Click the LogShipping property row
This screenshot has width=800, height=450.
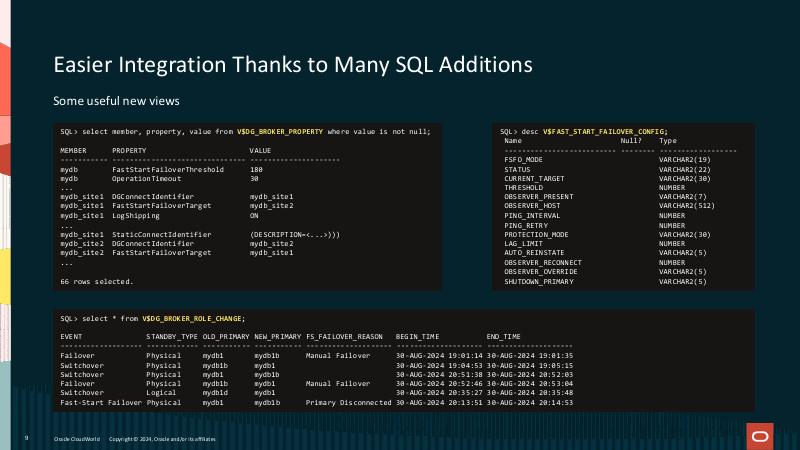point(136,216)
